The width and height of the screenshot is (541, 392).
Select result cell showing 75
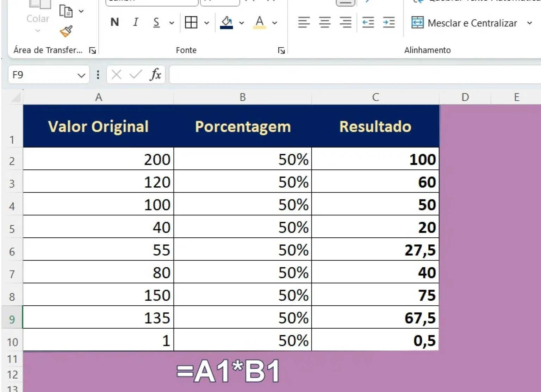pos(375,295)
